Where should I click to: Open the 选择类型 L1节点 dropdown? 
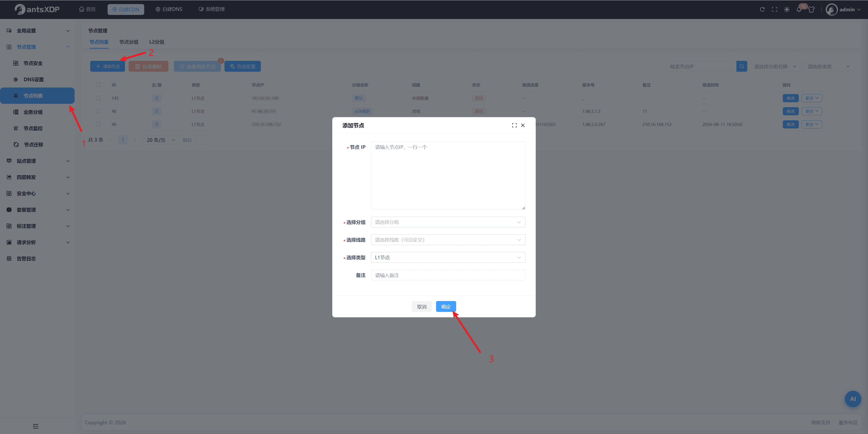448,257
